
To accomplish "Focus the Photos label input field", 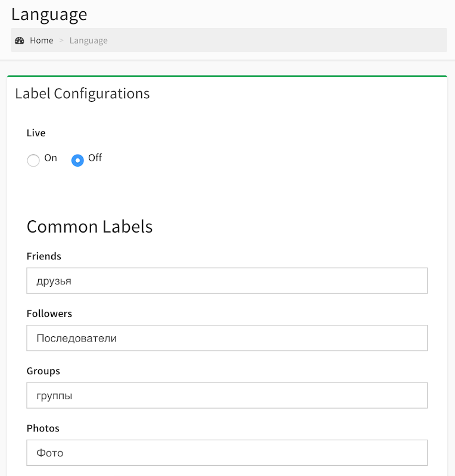I will pos(227,453).
